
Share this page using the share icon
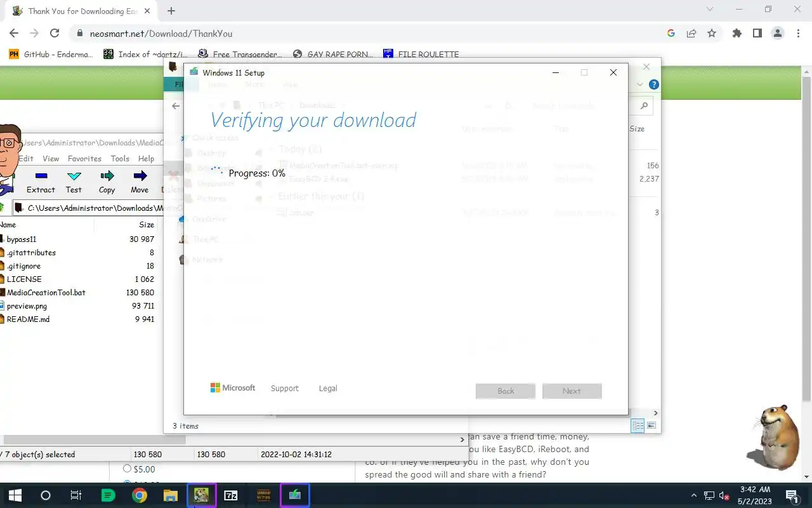coord(691,34)
